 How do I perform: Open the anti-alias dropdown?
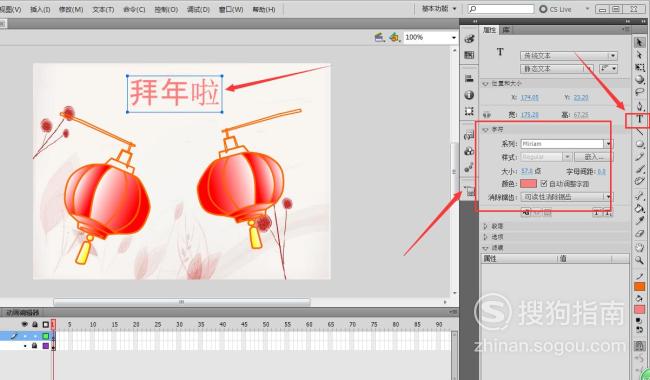[x=566, y=197]
